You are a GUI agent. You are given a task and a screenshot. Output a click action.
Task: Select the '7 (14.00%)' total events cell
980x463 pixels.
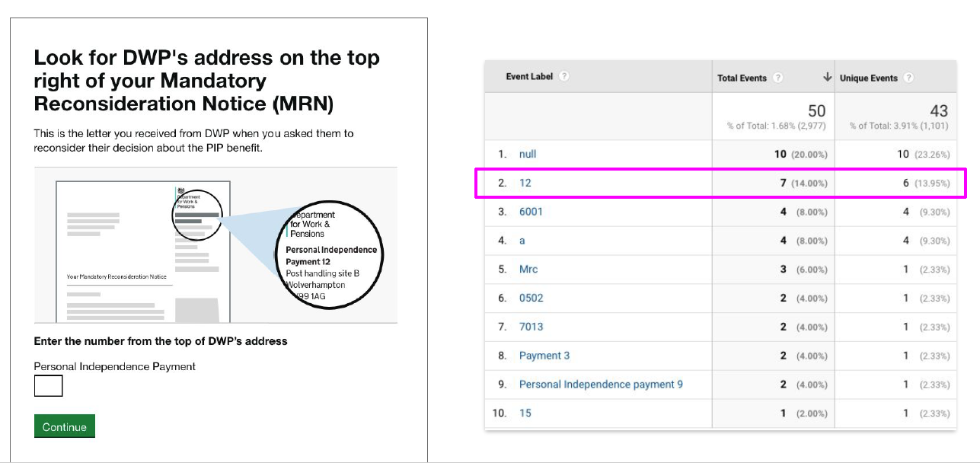(803, 183)
